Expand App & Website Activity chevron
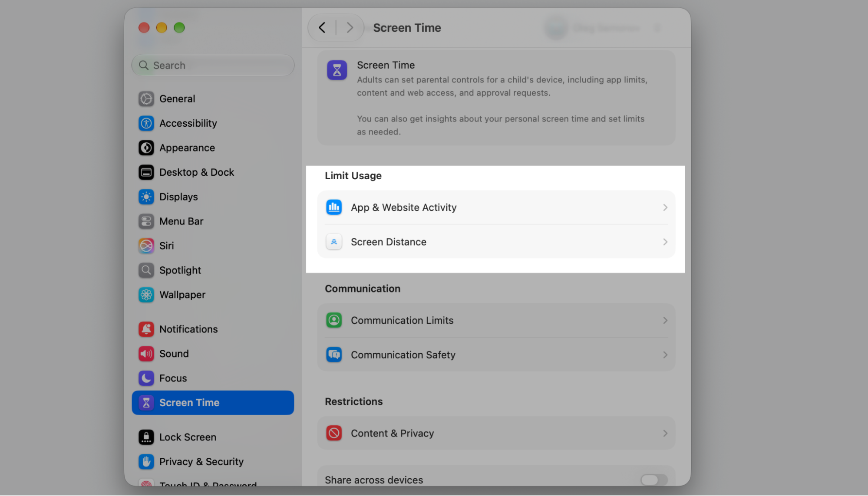 (x=665, y=207)
